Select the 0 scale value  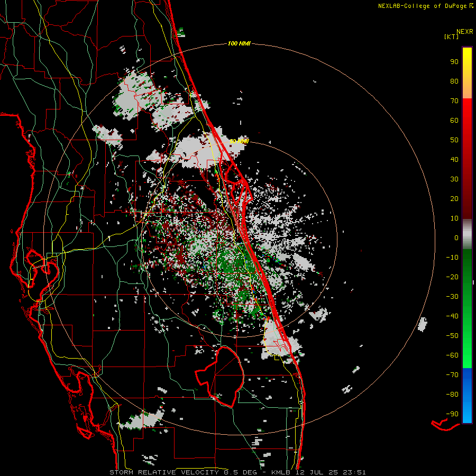coord(456,237)
